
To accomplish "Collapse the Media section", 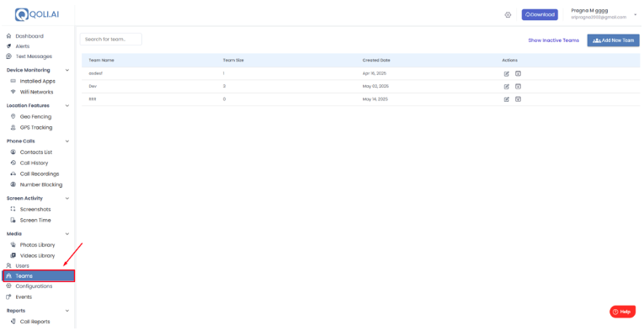I will click(67, 233).
